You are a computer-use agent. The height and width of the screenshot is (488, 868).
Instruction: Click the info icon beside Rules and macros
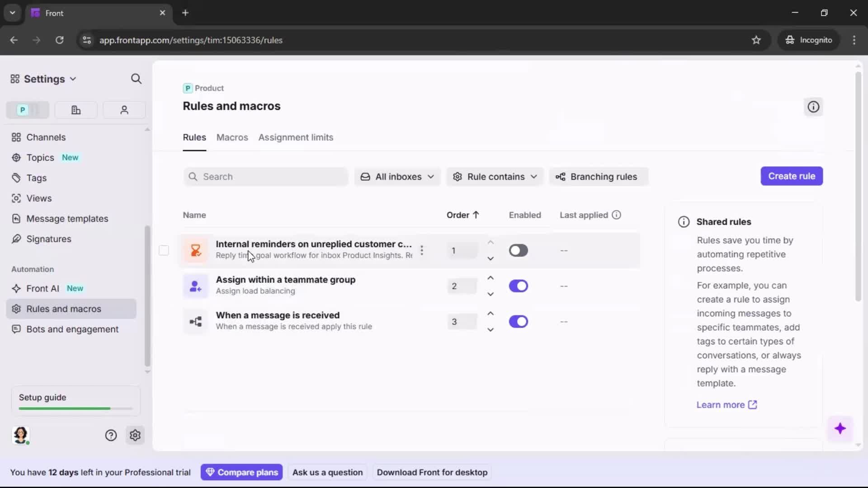click(x=813, y=107)
